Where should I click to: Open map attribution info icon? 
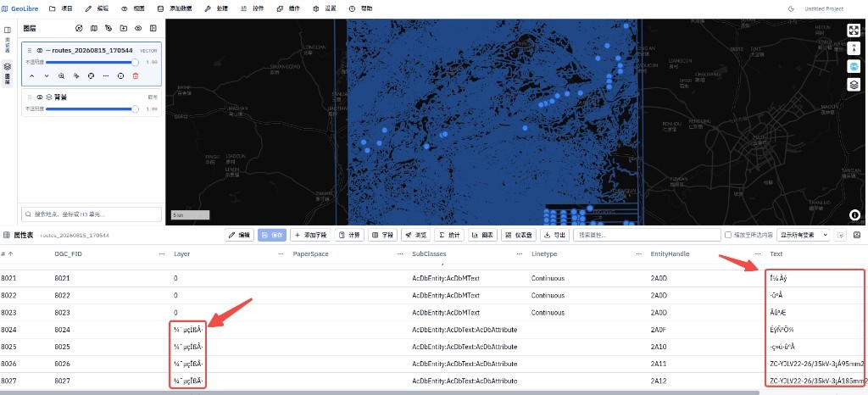(854, 214)
